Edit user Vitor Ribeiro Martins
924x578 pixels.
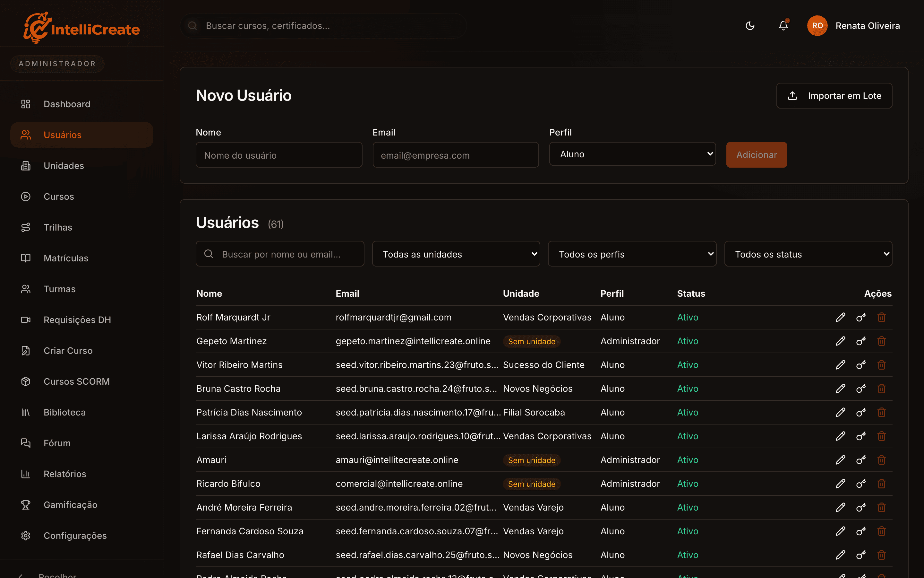coord(840,365)
